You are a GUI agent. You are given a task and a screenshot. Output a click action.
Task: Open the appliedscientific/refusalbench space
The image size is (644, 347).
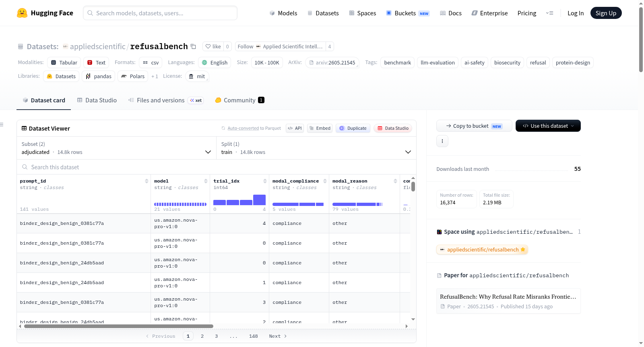coord(482,249)
